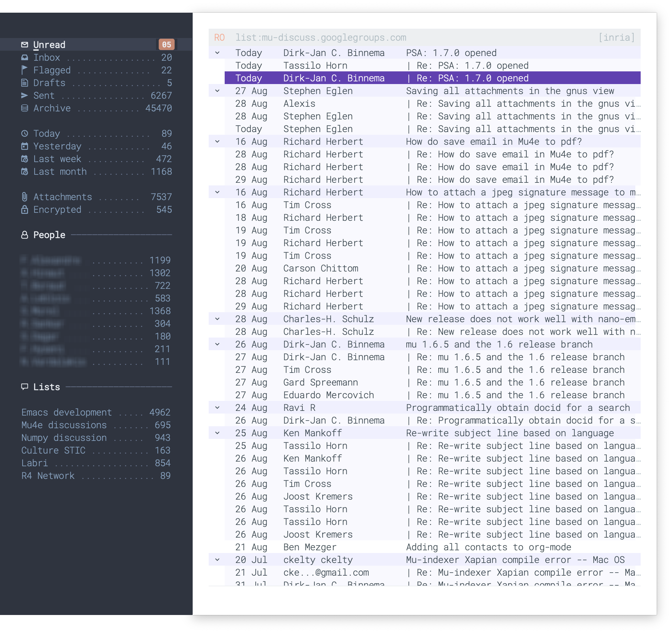Collapse the PSA 1.7.0 opened thread
The height and width of the screenshot is (633, 672).
pyautogui.click(x=217, y=53)
